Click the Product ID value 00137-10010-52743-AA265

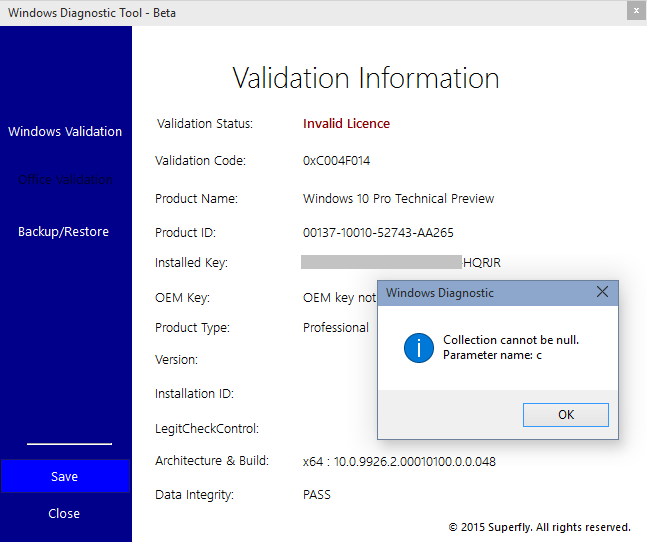(378, 233)
